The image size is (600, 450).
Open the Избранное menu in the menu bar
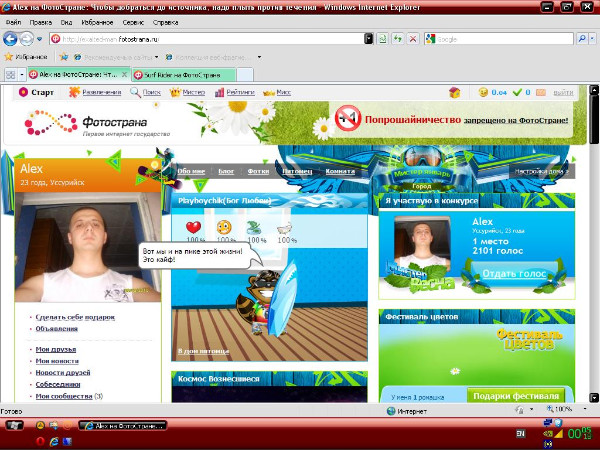coord(97,23)
